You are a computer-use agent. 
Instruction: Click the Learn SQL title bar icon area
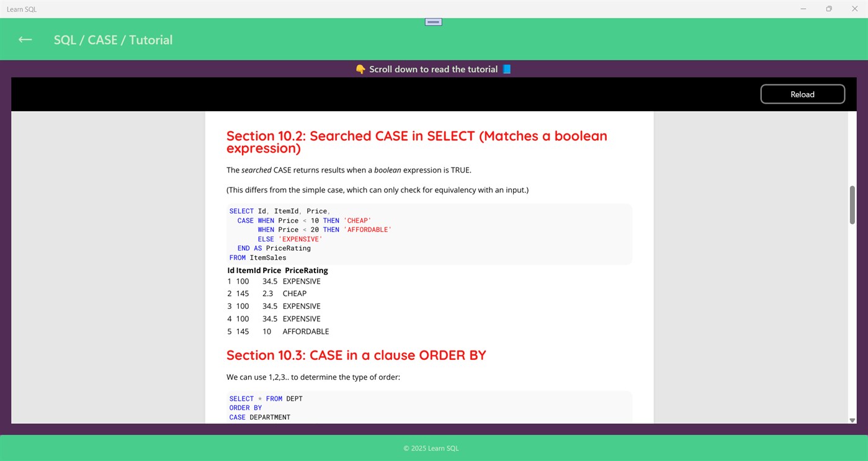22,9
